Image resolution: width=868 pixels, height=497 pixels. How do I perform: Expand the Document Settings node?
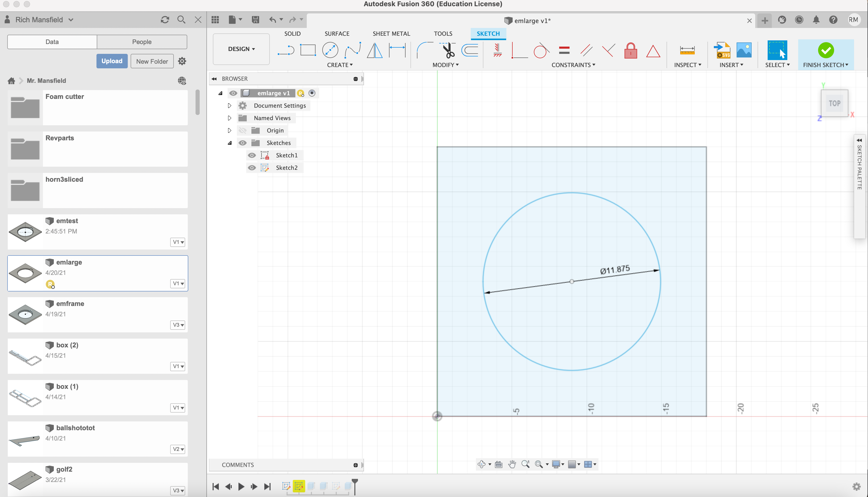[229, 106]
